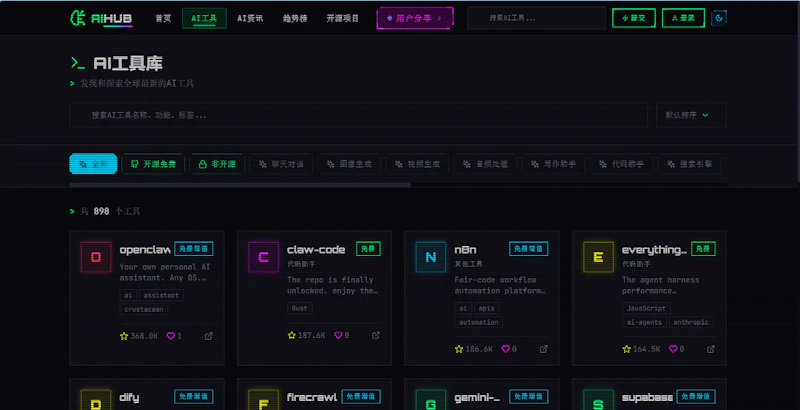The image size is (800, 410).
Task: Click the red O icon on the openclaw card
Action: [96, 257]
